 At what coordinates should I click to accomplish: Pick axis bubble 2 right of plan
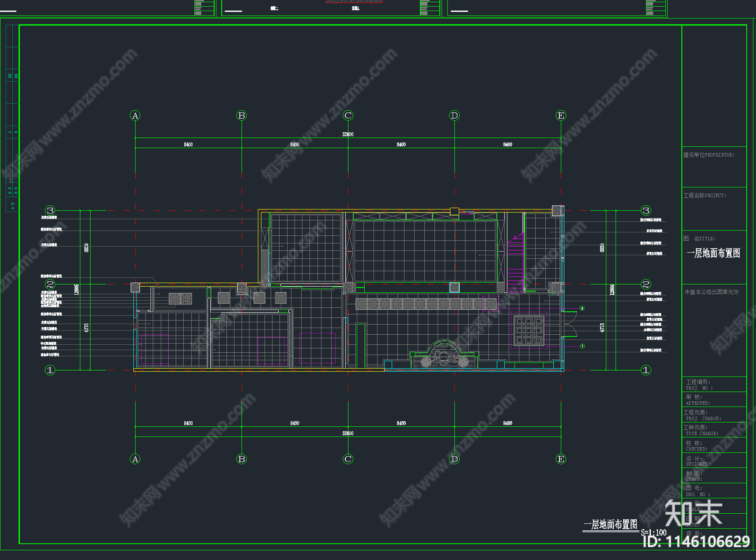646,284
